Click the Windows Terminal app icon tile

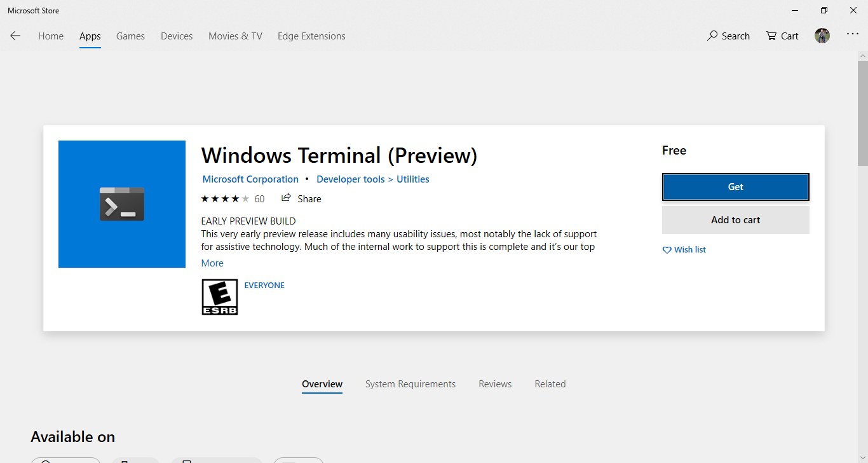(x=122, y=204)
